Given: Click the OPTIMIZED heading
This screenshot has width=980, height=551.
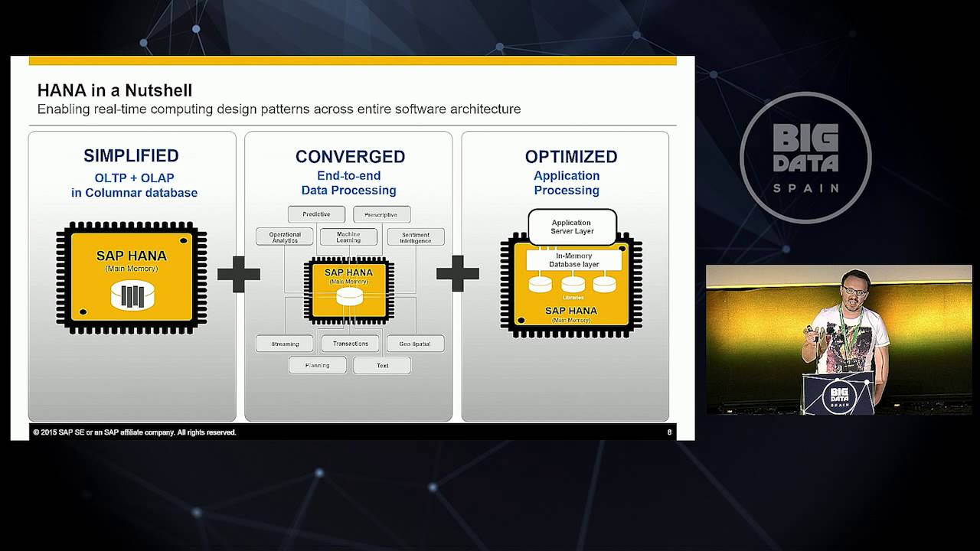Looking at the screenshot, I should point(571,156).
